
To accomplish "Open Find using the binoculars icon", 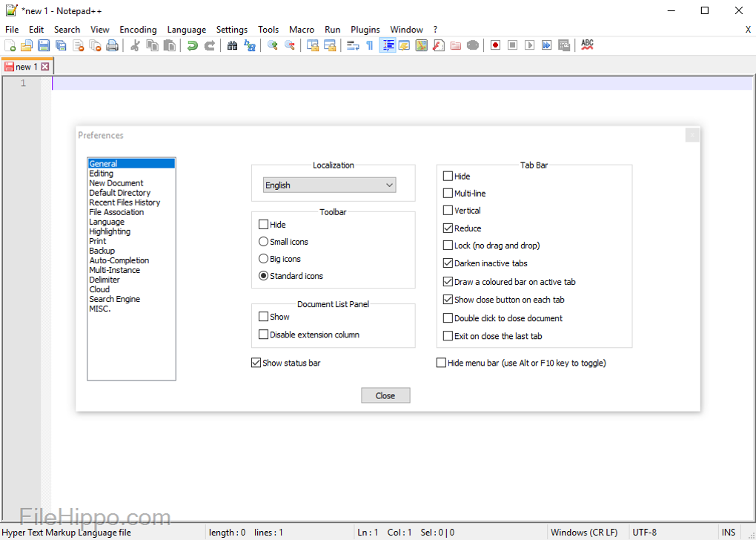I will click(x=232, y=45).
